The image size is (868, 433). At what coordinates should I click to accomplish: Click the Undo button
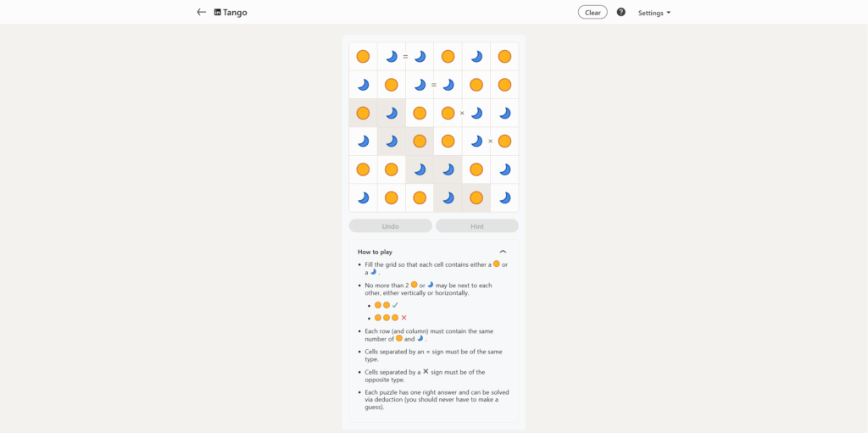pos(390,226)
